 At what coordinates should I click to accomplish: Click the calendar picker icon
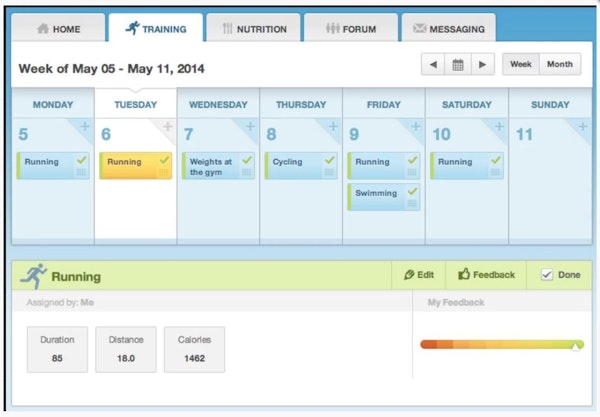click(x=458, y=65)
